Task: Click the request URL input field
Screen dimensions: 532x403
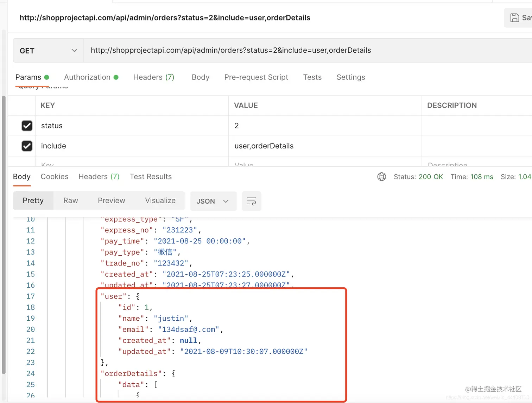Action: click(x=308, y=50)
